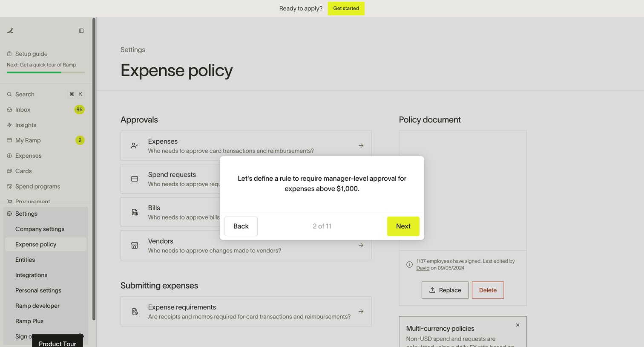Click the Expenses dollar icon in sidebar

coord(9,156)
